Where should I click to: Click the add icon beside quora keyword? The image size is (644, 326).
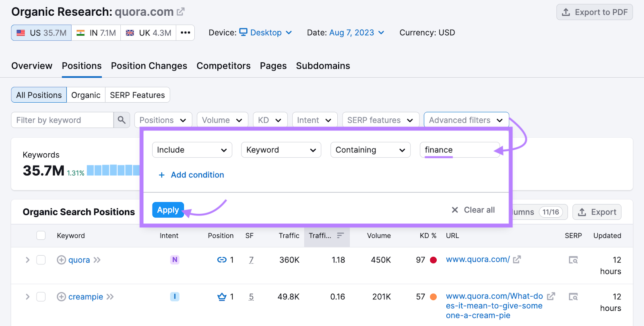(x=61, y=260)
